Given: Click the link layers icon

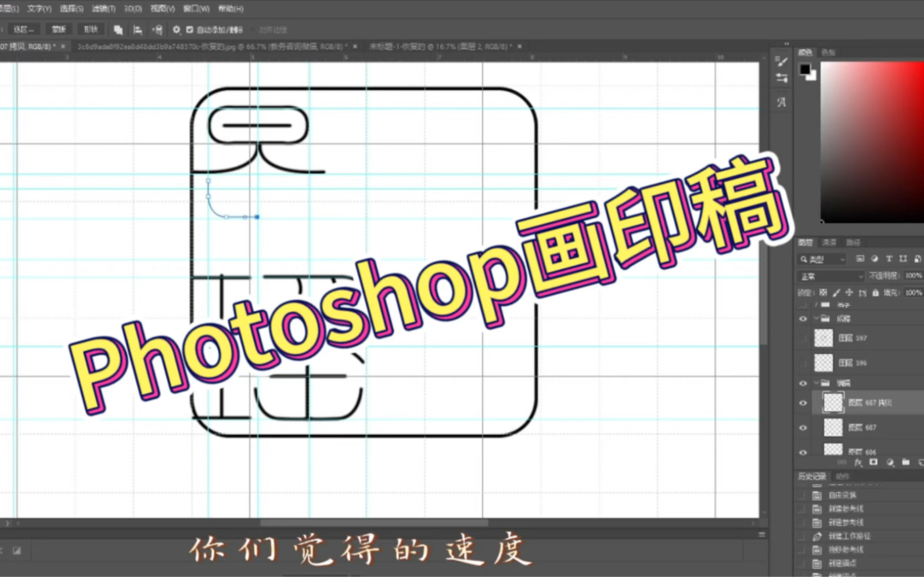Looking at the screenshot, I should pos(842,463).
